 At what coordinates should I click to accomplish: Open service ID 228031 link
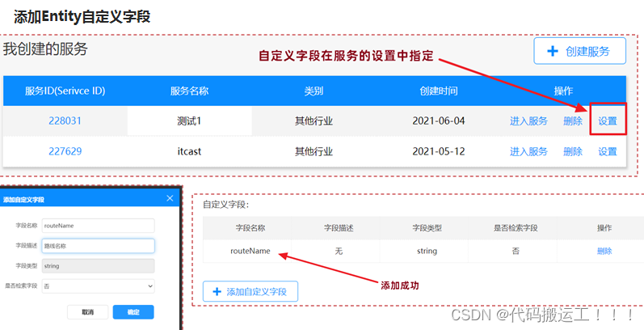click(x=65, y=121)
